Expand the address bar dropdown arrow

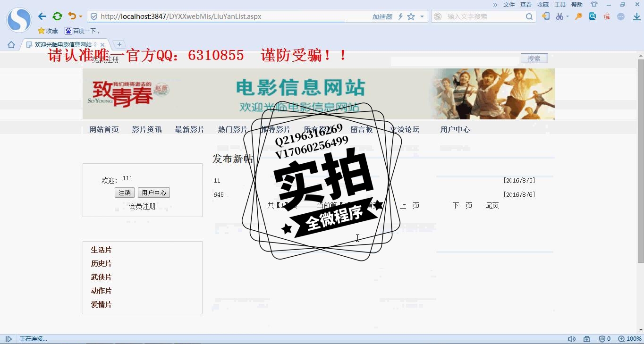(422, 17)
